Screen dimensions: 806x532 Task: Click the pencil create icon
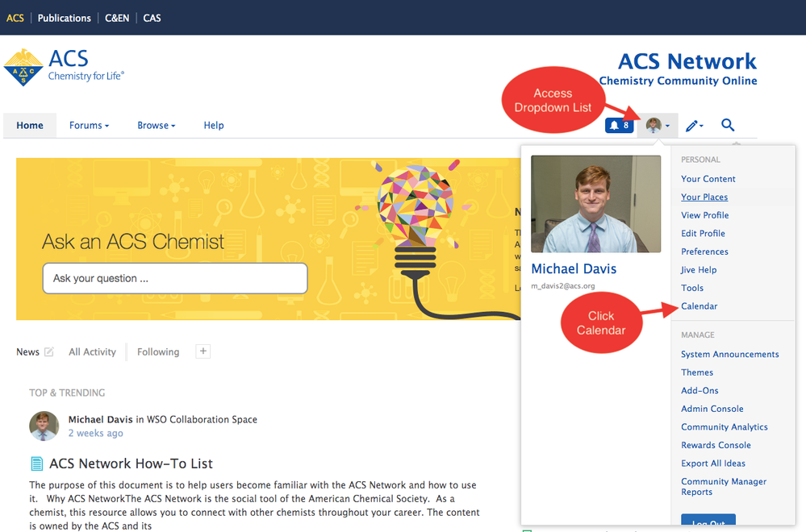tap(694, 126)
